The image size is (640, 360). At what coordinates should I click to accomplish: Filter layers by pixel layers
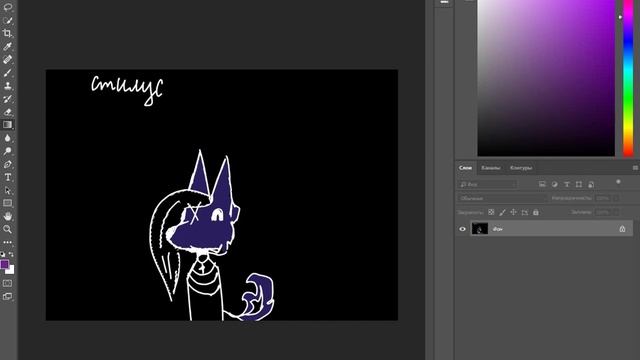(542, 184)
